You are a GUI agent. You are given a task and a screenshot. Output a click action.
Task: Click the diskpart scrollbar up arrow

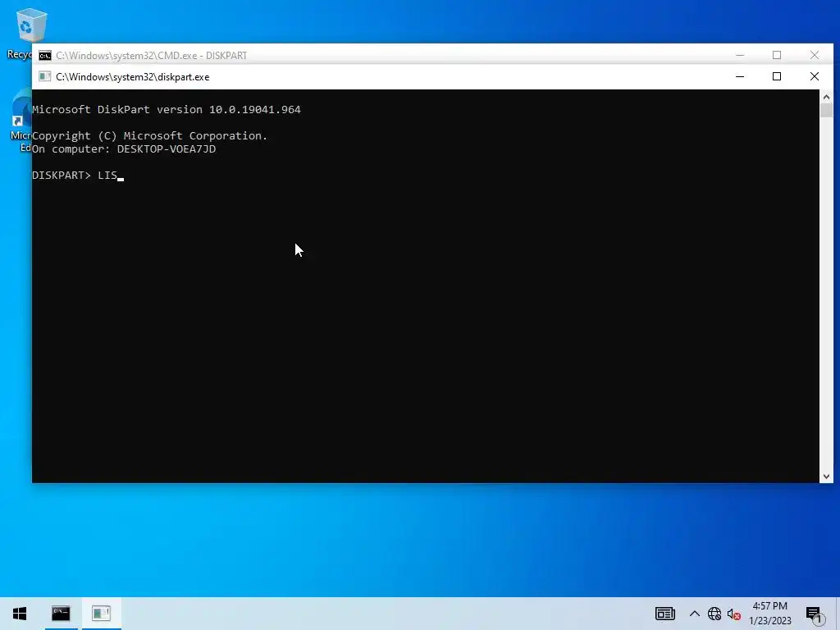826,97
